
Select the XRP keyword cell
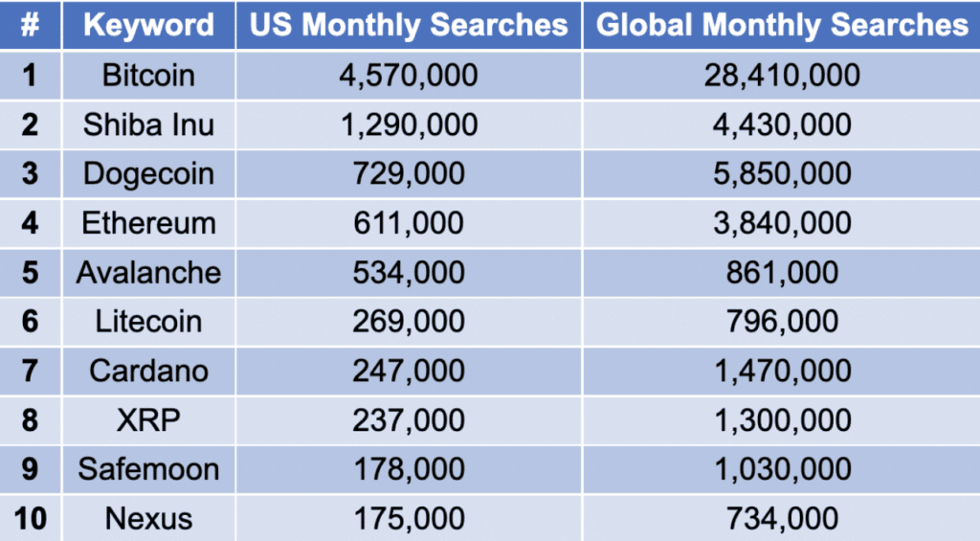pos(148,420)
